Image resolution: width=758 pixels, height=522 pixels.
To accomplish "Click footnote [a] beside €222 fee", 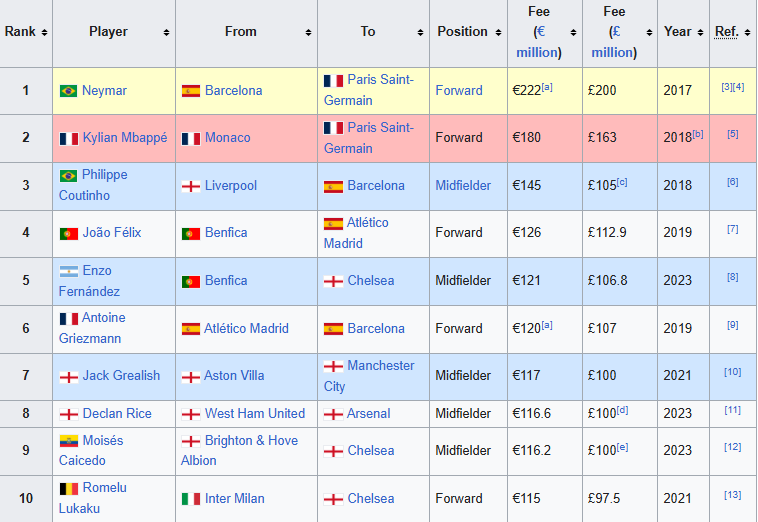I will 547,87.
